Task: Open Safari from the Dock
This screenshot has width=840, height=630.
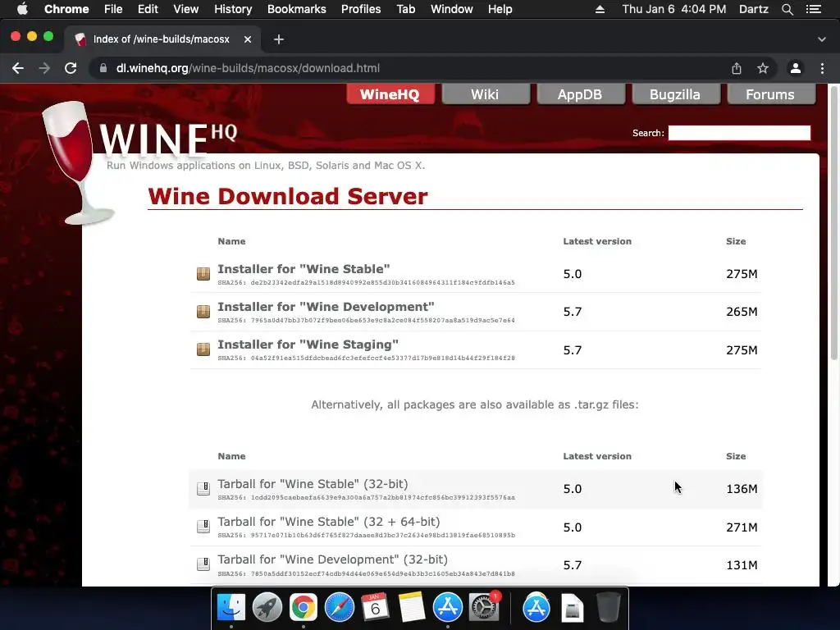Action: [339, 608]
